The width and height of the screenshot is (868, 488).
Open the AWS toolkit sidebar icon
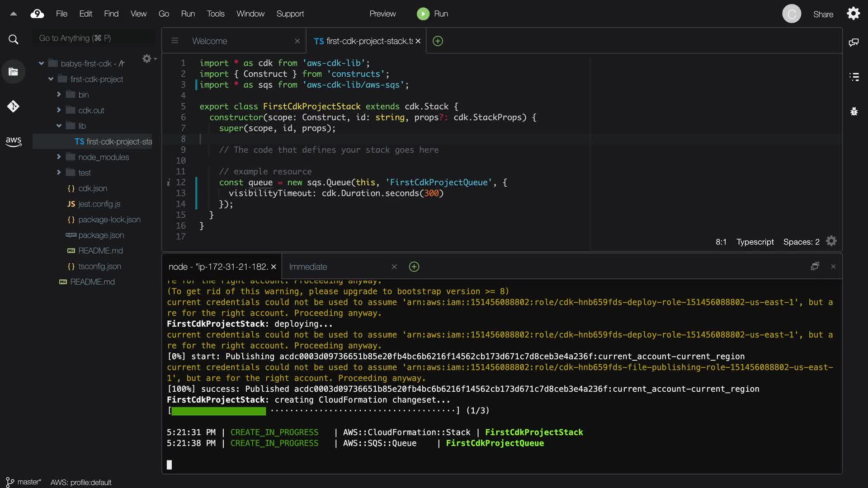click(x=14, y=141)
